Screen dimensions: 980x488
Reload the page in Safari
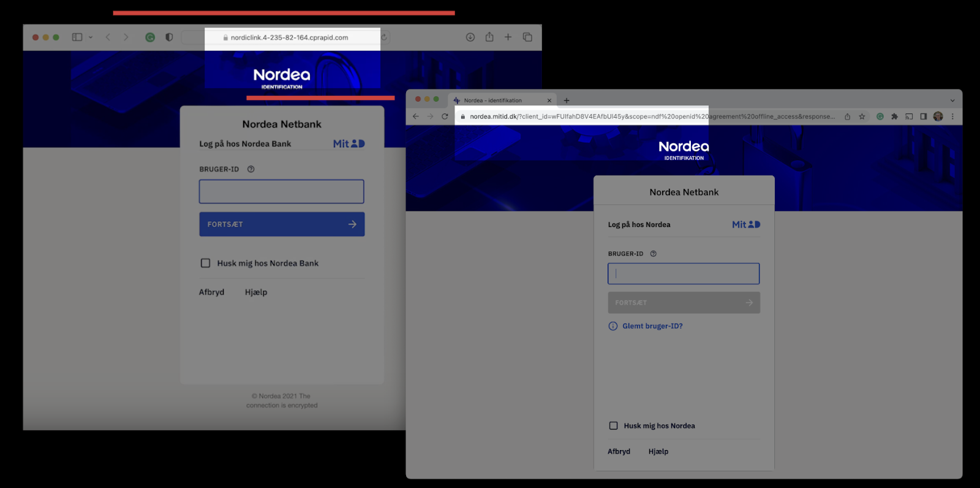point(384,37)
